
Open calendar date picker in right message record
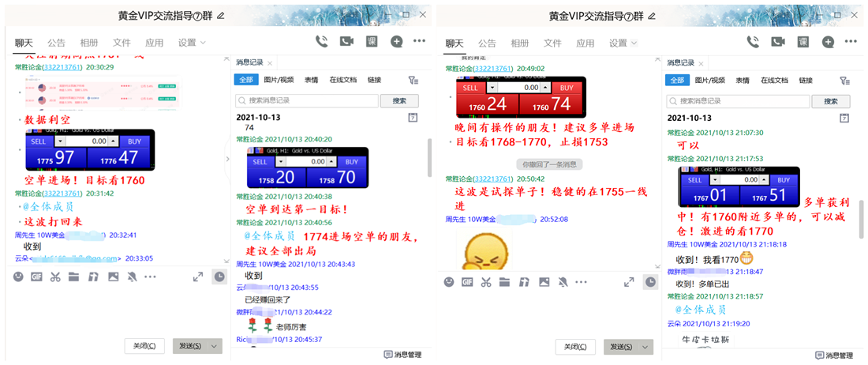pos(844,118)
